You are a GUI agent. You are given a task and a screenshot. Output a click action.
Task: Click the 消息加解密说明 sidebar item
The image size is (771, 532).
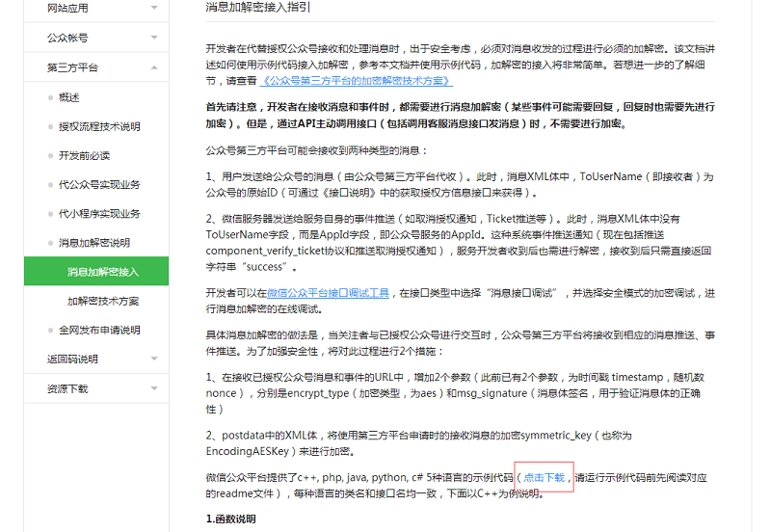pos(94,243)
